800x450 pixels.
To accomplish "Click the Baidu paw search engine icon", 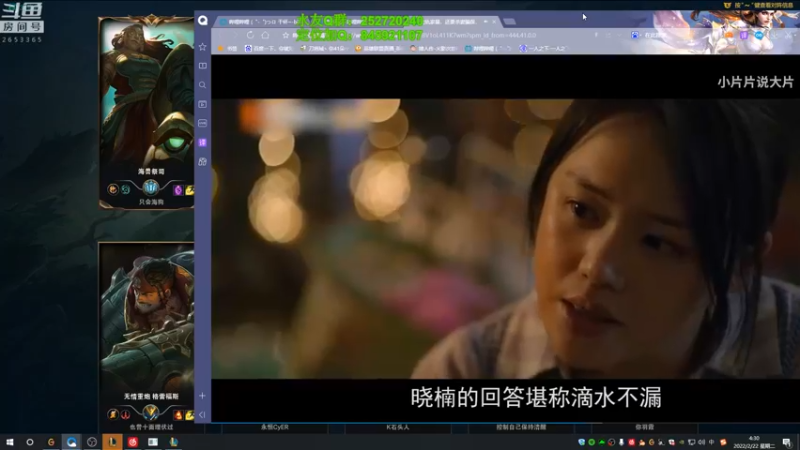I will pyautogui.click(x=635, y=35).
